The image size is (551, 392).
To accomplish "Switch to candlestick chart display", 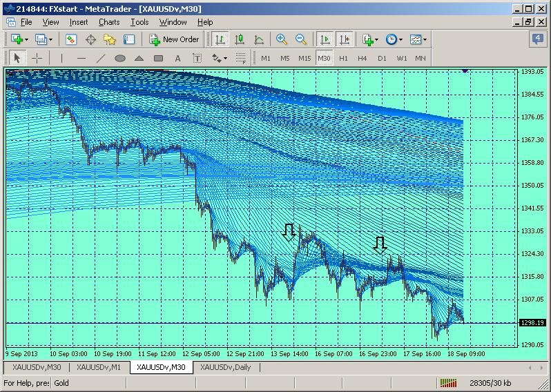I will [x=240, y=39].
